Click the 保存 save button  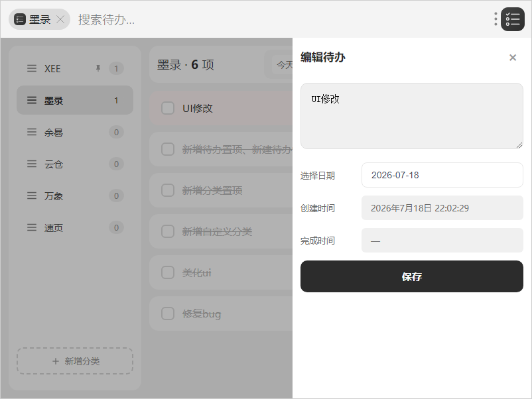(x=411, y=276)
